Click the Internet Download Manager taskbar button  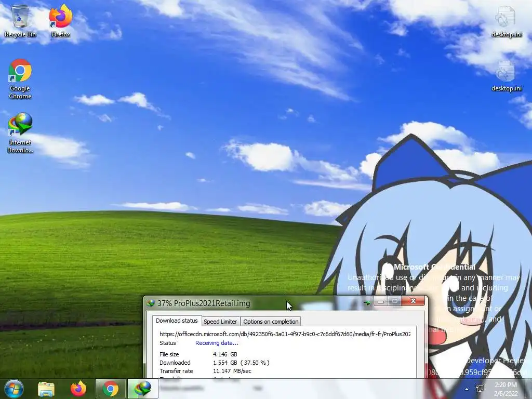coord(142,389)
